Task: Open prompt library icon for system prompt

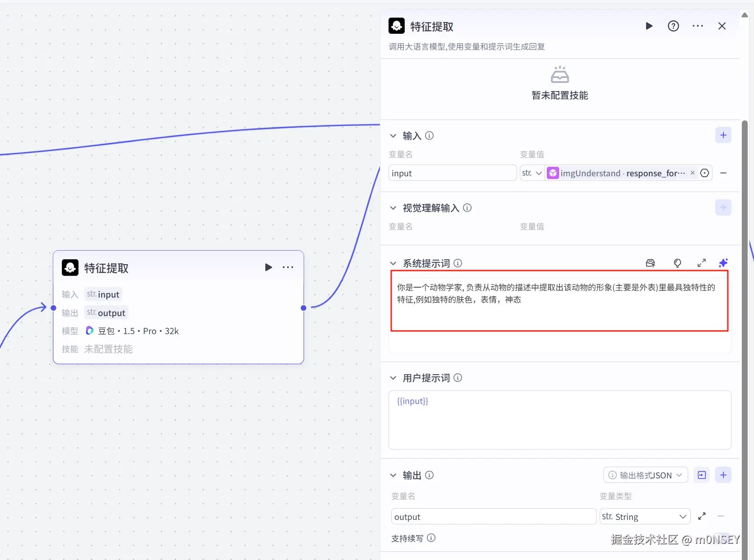Action: point(650,263)
